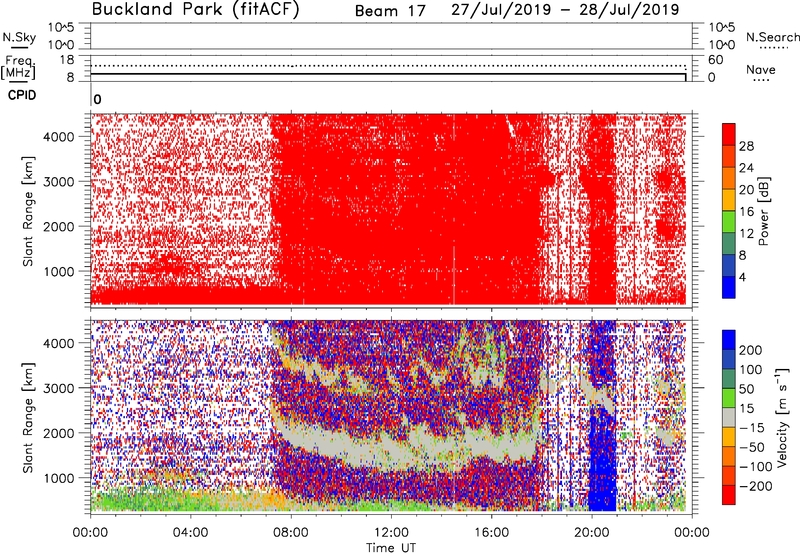This screenshot has height=554, width=800.
Task: Click the "Power [dB]" colorbar title
Action: 764,211
